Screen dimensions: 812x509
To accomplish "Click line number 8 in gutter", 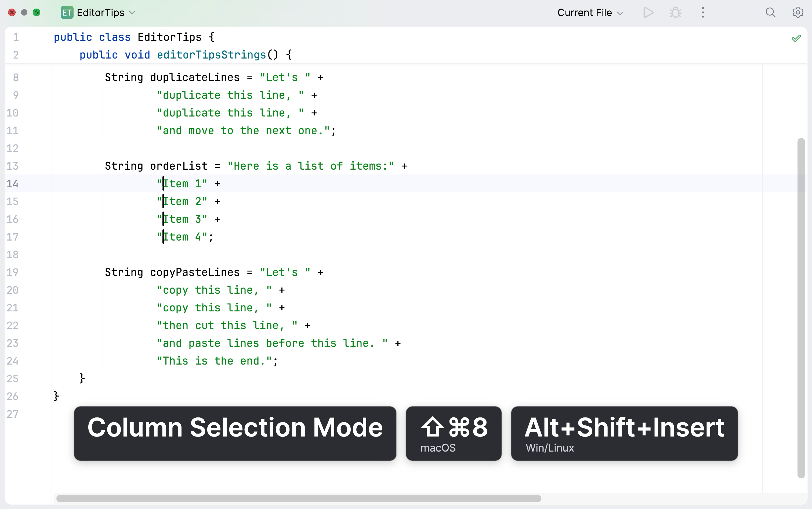I will [x=16, y=77].
